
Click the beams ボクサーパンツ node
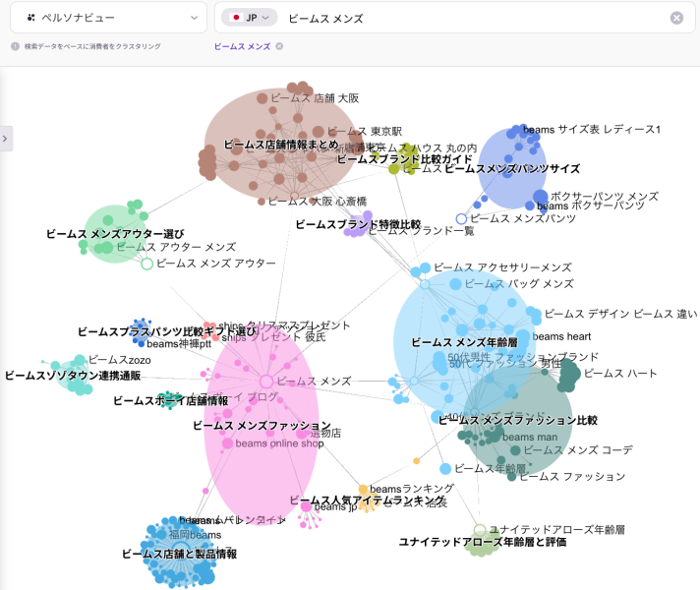(530, 206)
